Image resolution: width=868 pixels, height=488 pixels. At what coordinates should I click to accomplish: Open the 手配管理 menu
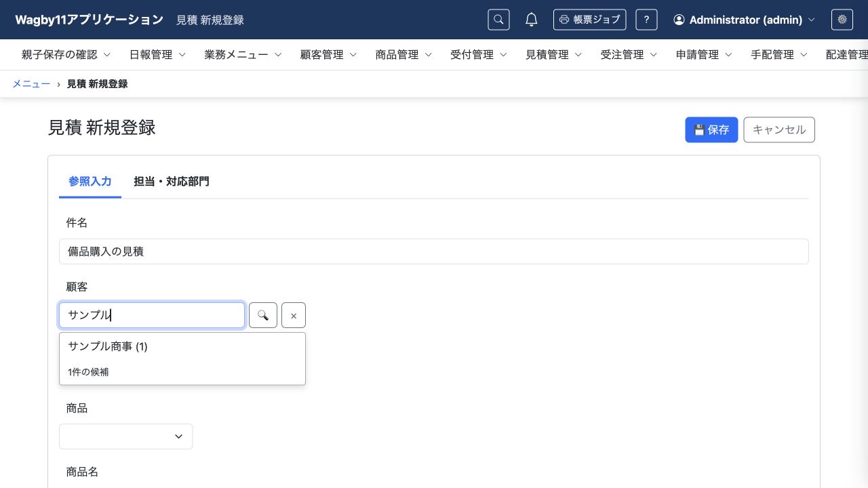tap(780, 55)
